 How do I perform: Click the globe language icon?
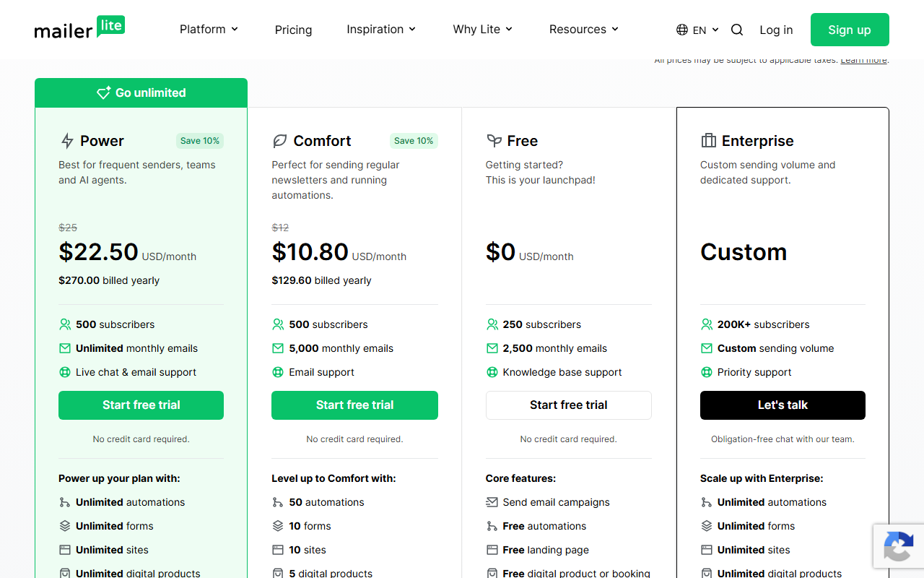(x=682, y=30)
